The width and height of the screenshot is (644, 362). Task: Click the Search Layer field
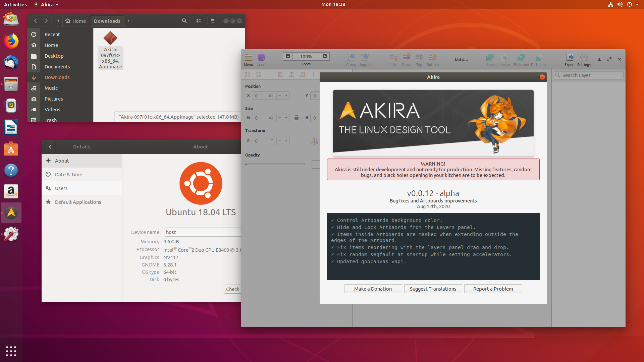pyautogui.click(x=589, y=75)
